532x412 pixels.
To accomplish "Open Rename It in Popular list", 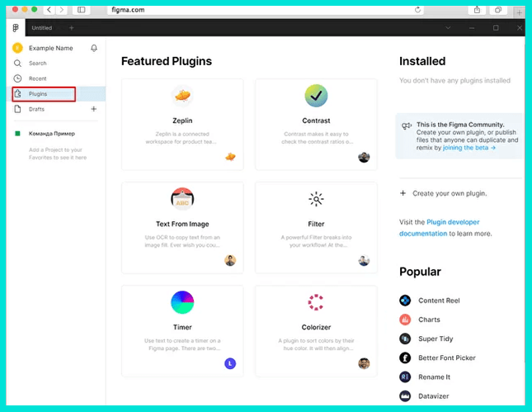I will click(435, 377).
